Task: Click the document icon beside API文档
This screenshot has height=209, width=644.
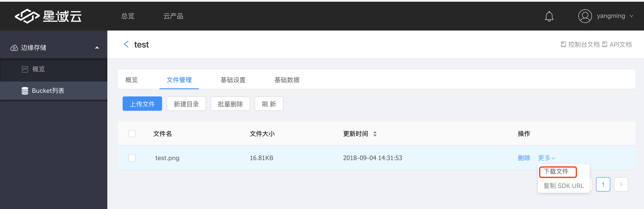Action: 605,44
